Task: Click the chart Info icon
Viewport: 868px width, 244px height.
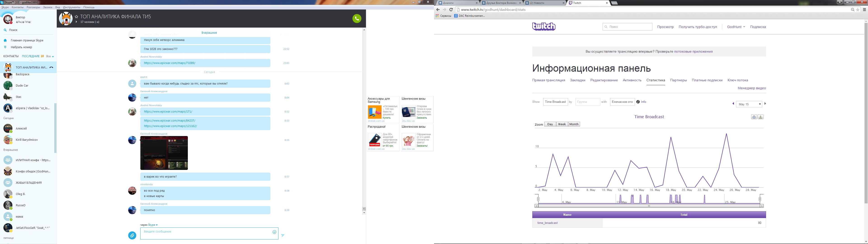Action: coord(638,102)
